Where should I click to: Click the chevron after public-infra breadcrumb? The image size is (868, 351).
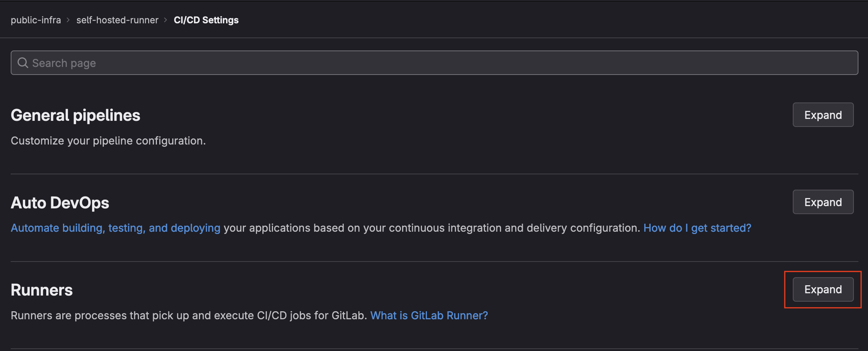tap(68, 20)
